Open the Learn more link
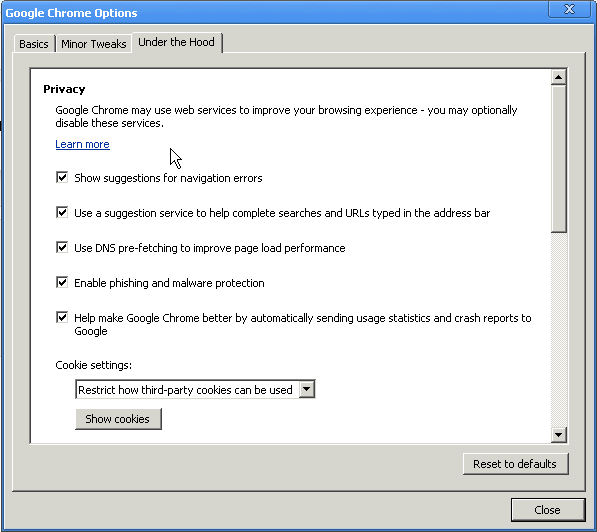This screenshot has width=597, height=532. point(82,144)
